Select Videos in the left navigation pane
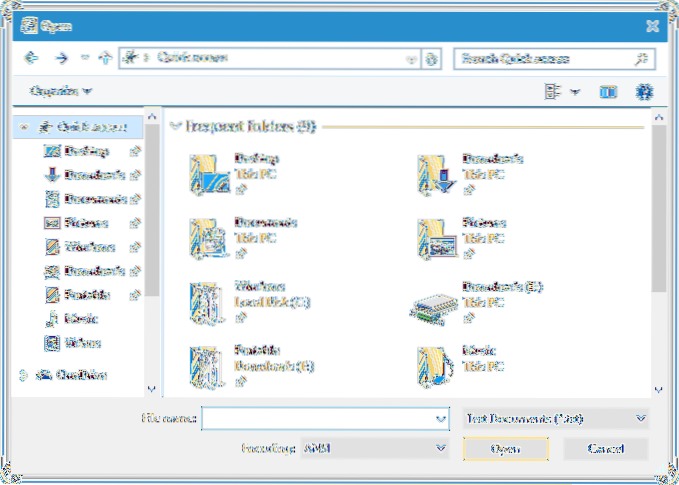 [x=81, y=343]
